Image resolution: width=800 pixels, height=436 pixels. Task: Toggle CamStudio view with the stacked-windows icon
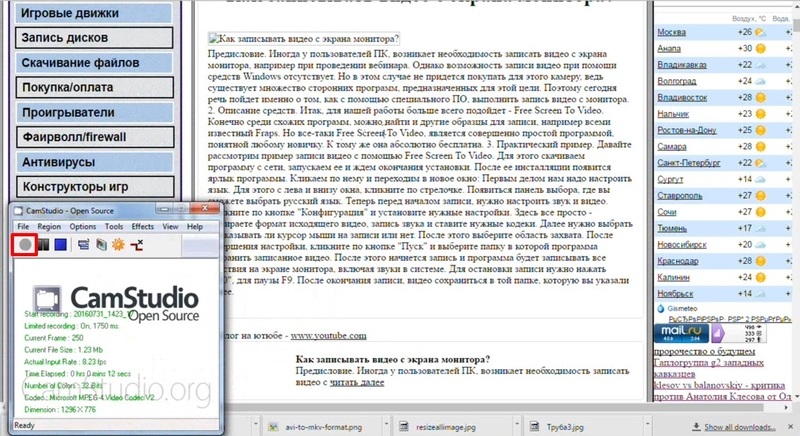click(84, 245)
